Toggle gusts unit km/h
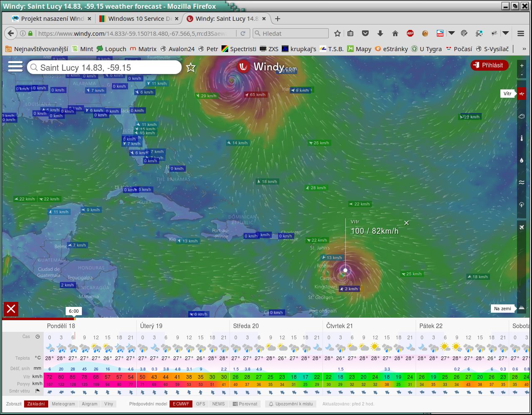Image resolution: width=532 pixels, height=415 pixels. point(37,383)
